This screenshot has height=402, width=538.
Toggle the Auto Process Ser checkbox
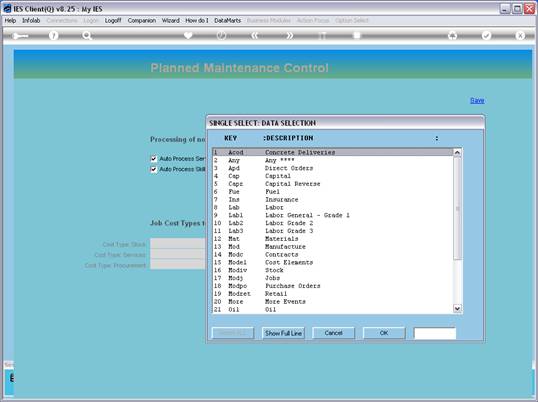154,158
